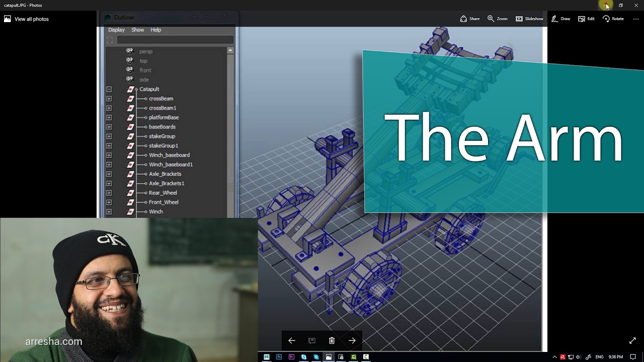
Task: Select Winch_baseboard1 in the Outliner tree
Action: pyautogui.click(x=171, y=164)
